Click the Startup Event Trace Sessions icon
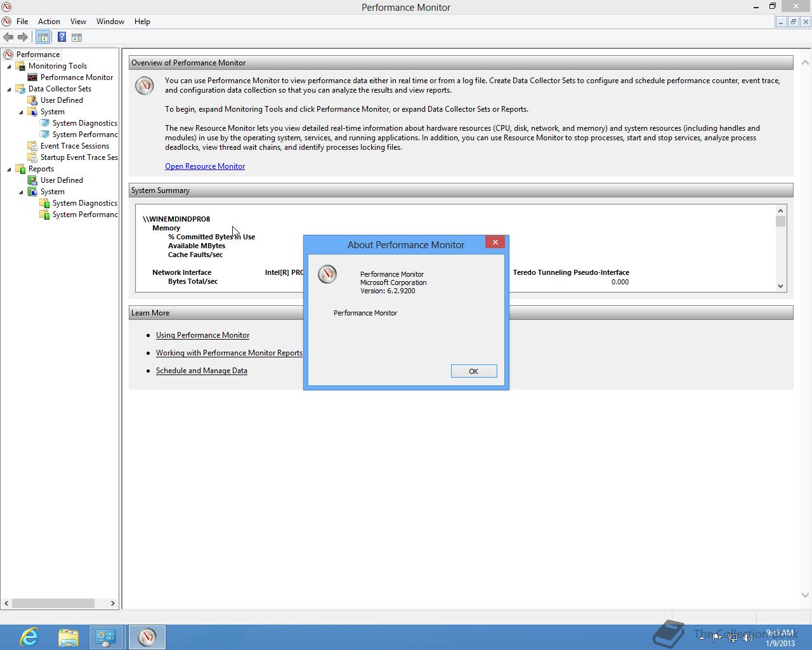Image resolution: width=812 pixels, height=650 pixels. click(32, 157)
